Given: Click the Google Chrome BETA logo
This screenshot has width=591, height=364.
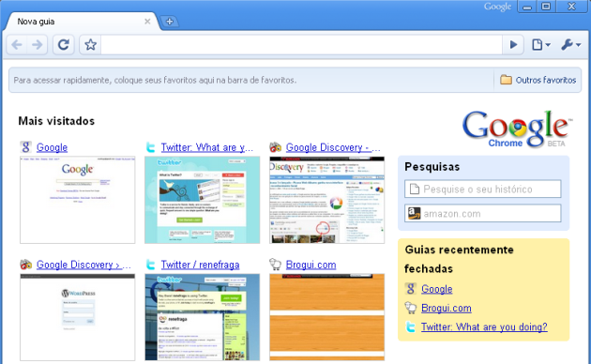Looking at the screenshot, I should coord(517,129).
